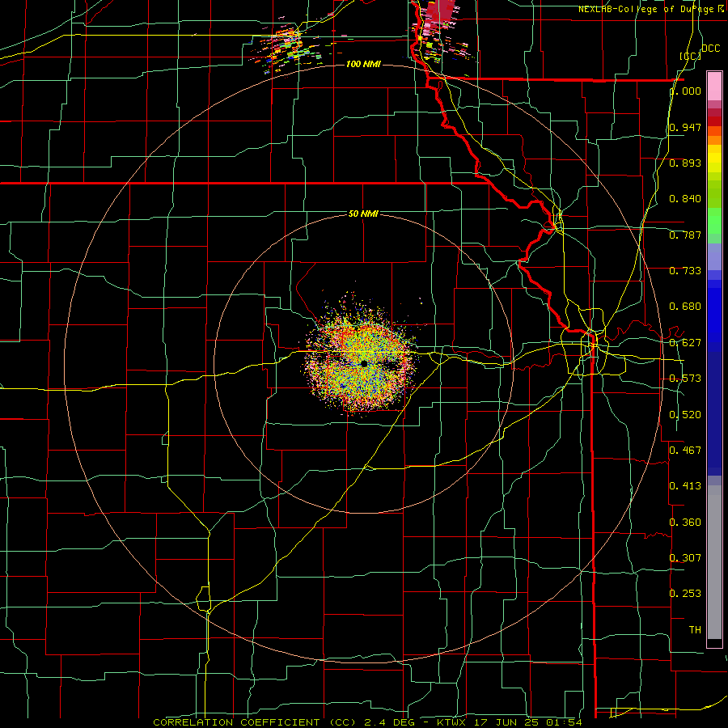728x728 pixels.
Task: Click the 100 NMI range ring label
Action: (x=363, y=64)
